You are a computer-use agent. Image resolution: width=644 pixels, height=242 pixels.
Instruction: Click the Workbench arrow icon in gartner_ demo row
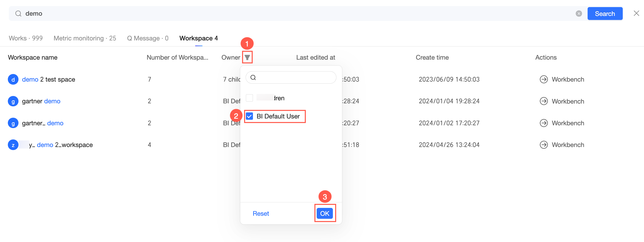(544, 123)
